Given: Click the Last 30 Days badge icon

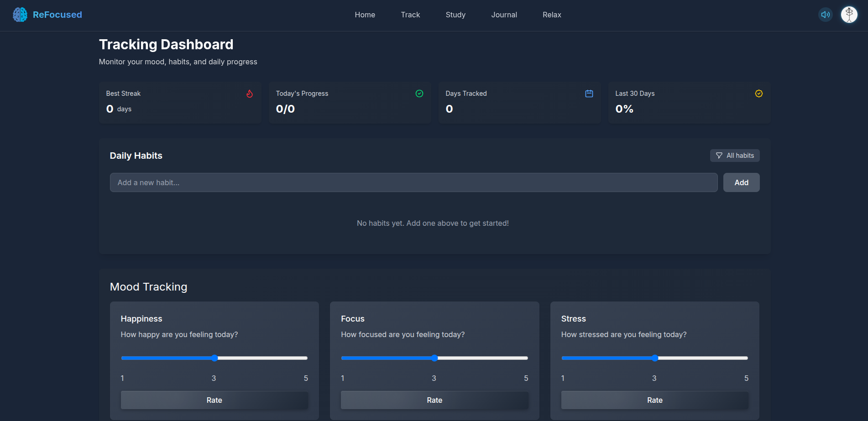Looking at the screenshot, I should point(758,94).
